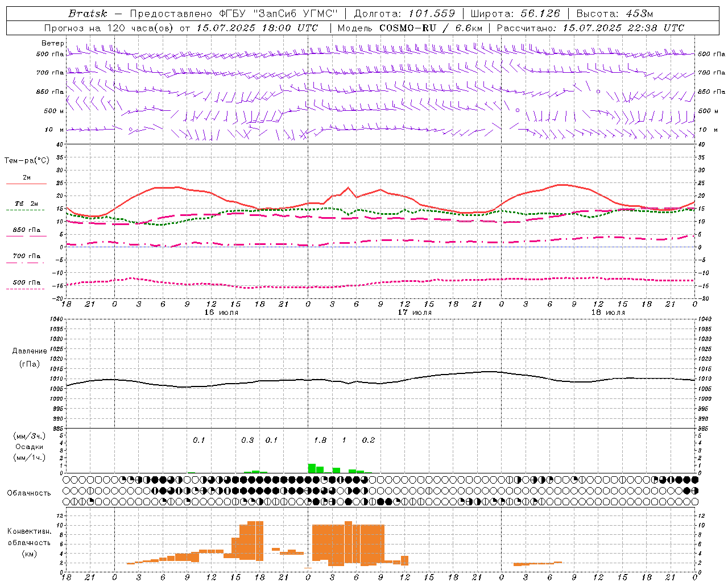The height and width of the screenshot is (582, 728).
Task: Click the (мм/1ч.) units label
Action: pyautogui.click(x=29, y=458)
